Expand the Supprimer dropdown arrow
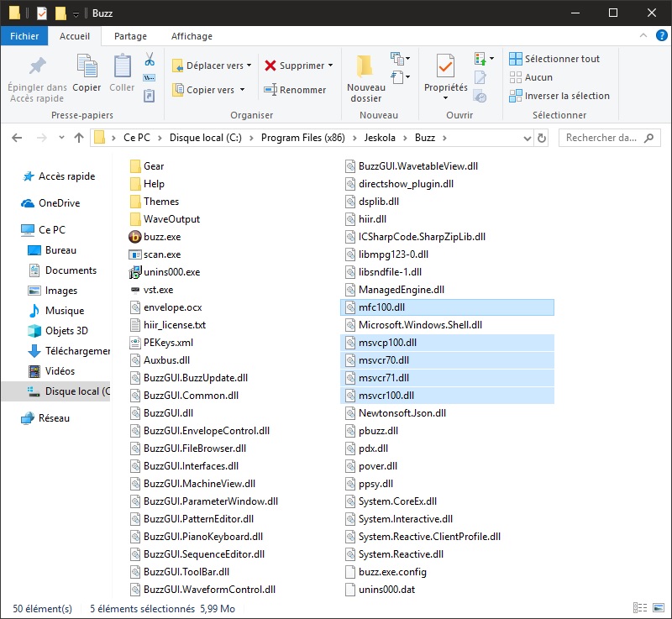This screenshot has width=672, height=619. click(330, 66)
